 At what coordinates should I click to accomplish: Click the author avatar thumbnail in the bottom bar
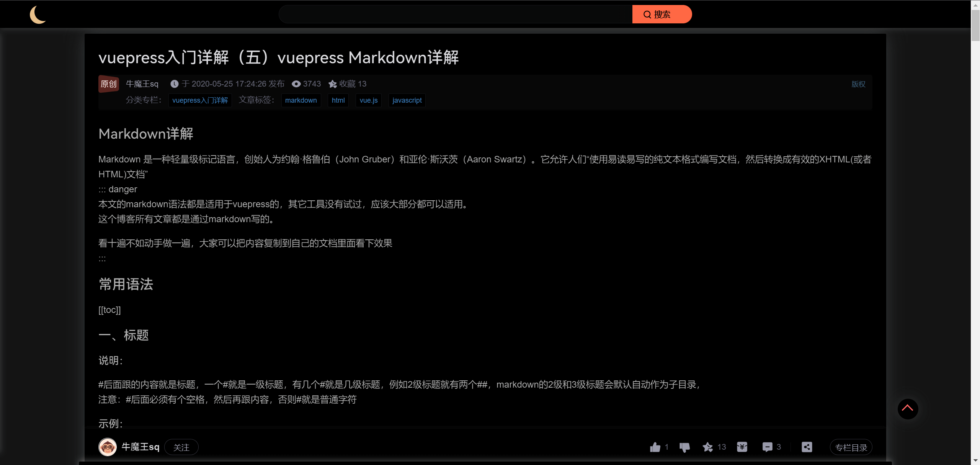pyautogui.click(x=108, y=447)
